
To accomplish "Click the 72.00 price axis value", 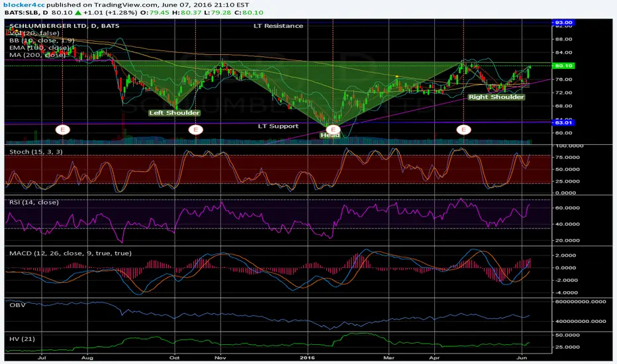I will [x=564, y=93].
